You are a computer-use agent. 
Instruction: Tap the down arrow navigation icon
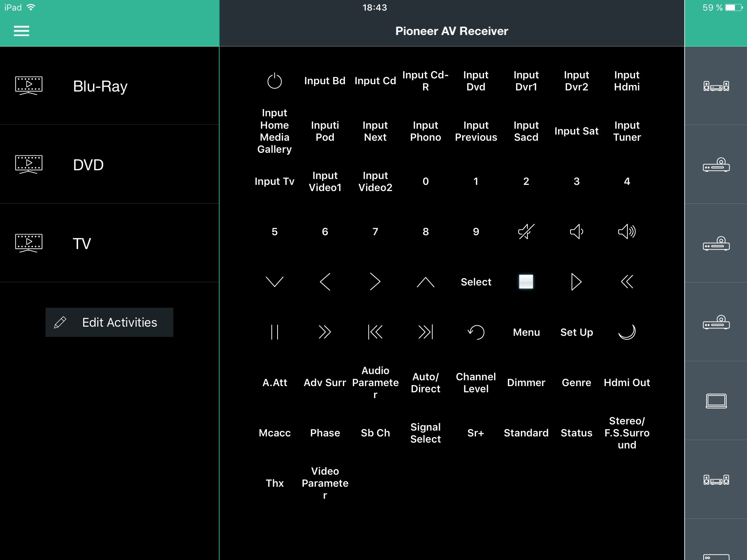tap(275, 282)
